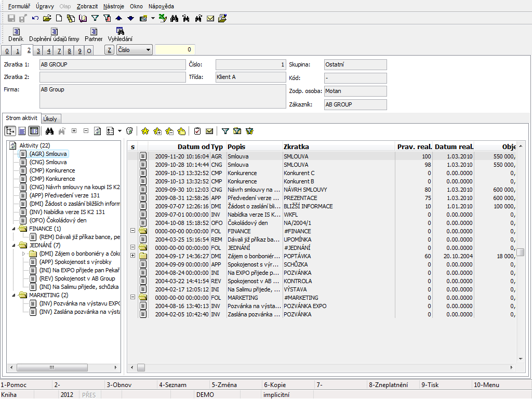This screenshot has width=532, height=399.
Task: Open the Číslo sort dropdown
Action: click(x=149, y=50)
